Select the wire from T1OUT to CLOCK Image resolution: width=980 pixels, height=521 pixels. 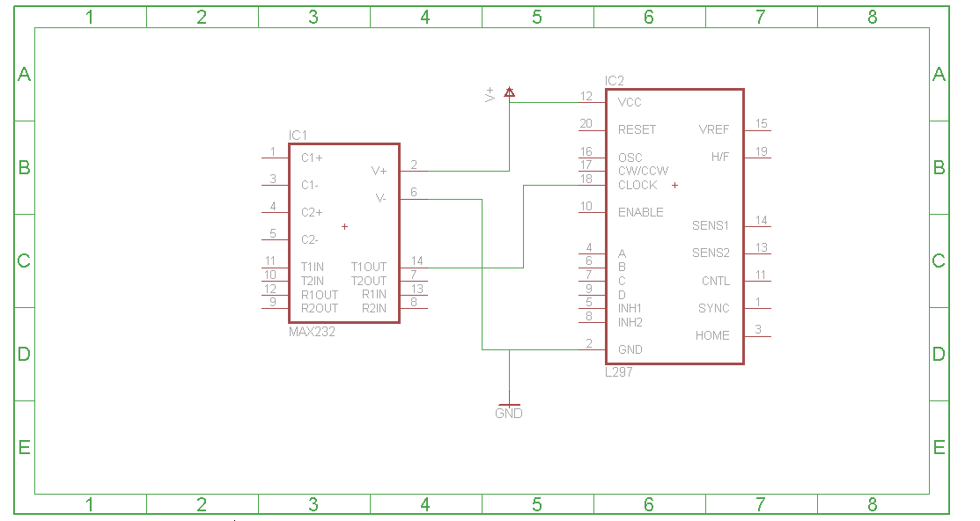point(523,226)
